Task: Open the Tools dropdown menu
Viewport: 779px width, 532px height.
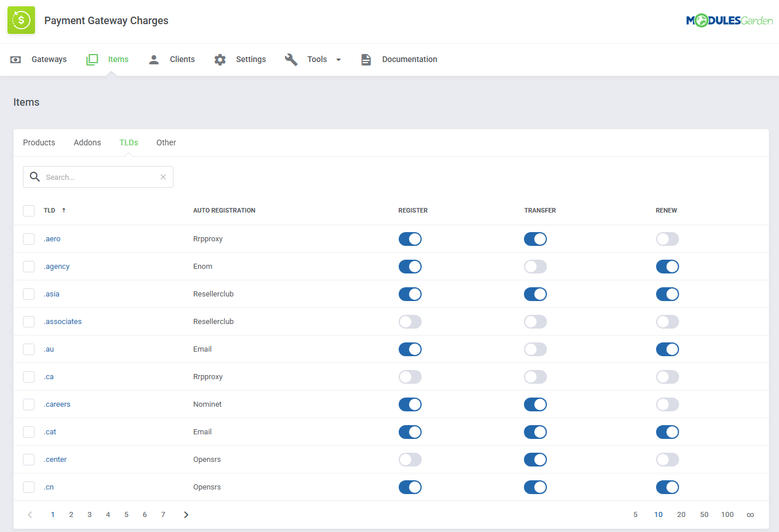Action: 338,59
